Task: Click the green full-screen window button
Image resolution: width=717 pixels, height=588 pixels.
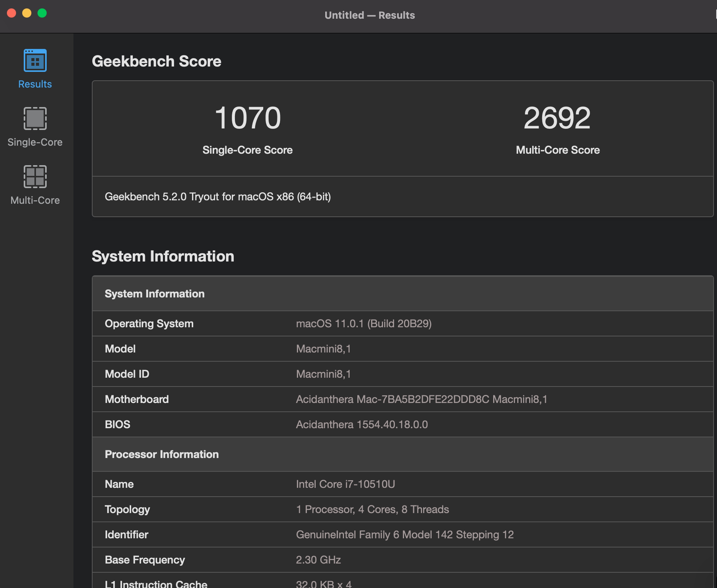Action: (x=42, y=13)
